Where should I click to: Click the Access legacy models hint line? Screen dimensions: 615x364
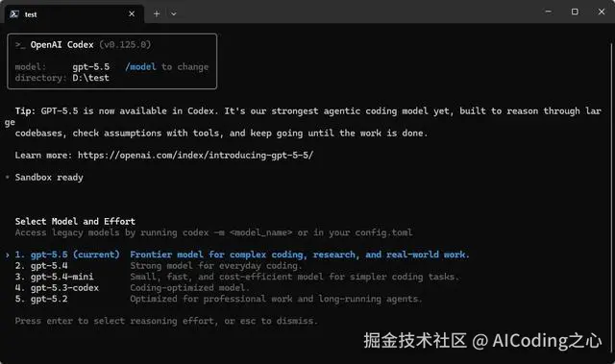tap(213, 232)
